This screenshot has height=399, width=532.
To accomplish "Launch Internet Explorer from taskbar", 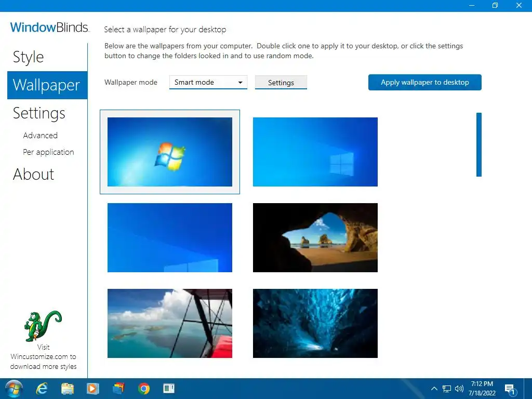I will pyautogui.click(x=42, y=389).
